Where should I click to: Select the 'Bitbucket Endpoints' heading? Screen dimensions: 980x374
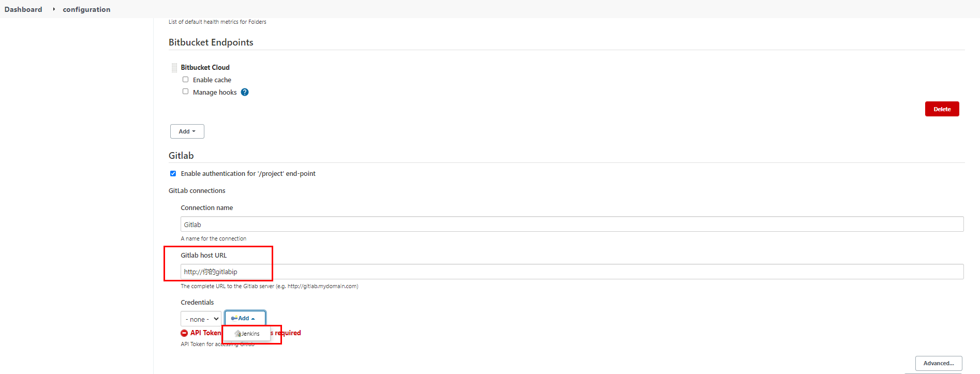(x=211, y=42)
